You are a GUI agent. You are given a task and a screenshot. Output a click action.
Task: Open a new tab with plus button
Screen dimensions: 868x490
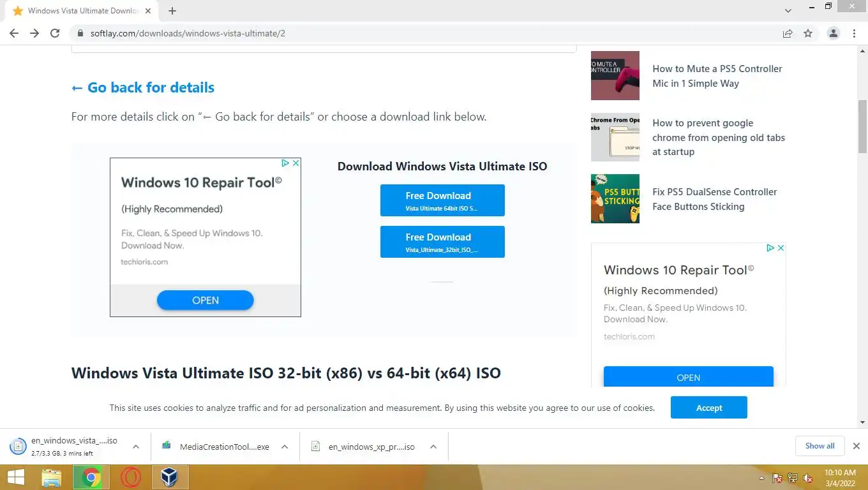[172, 11]
